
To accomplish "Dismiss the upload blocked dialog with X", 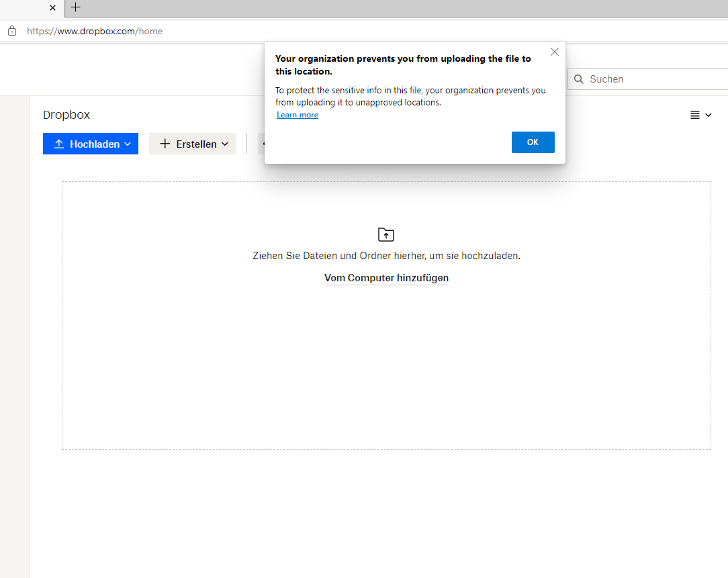I will pyautogui.click(x=554, y=52).
